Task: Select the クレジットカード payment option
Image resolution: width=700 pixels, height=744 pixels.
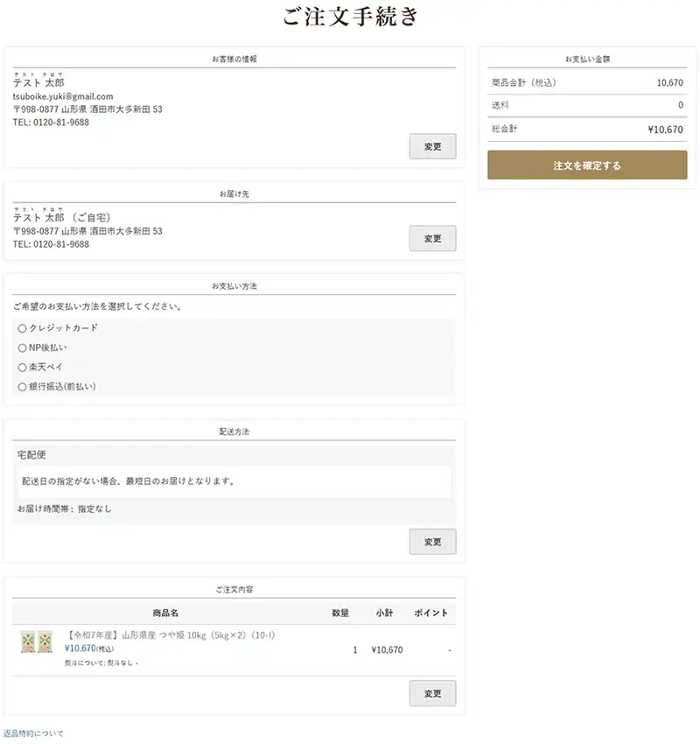Action: pyautogui.click(x=23, y=328)
